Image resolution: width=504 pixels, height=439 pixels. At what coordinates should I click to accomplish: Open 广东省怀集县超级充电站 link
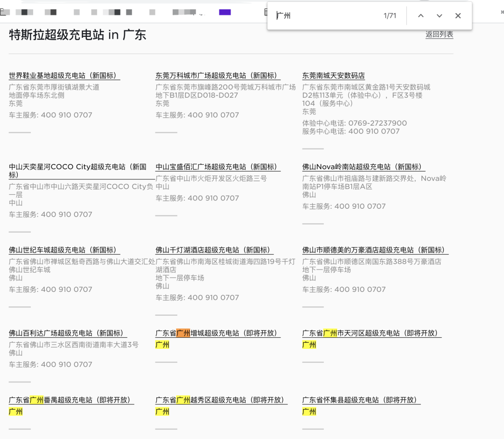pos(361,400)
